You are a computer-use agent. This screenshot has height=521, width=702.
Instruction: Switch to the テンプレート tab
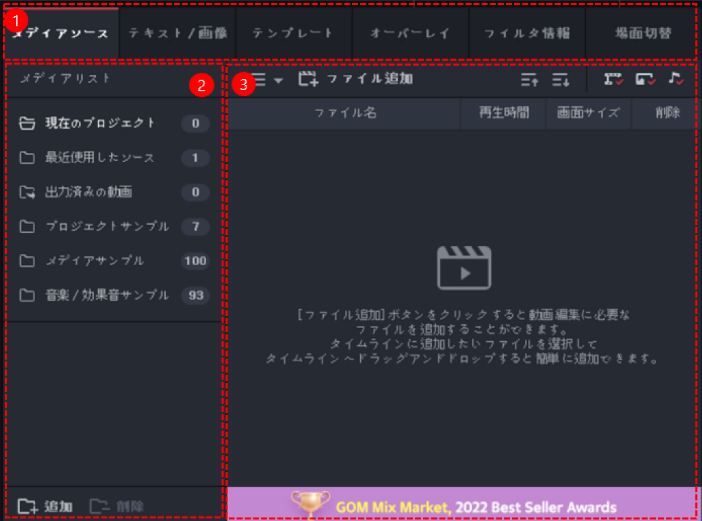point(293,33)
